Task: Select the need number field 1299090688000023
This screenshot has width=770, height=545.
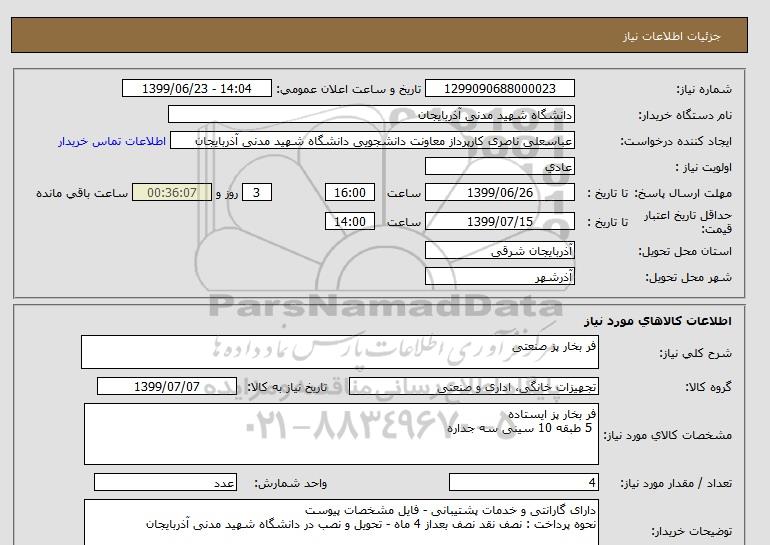Action: tap(499, 88)
